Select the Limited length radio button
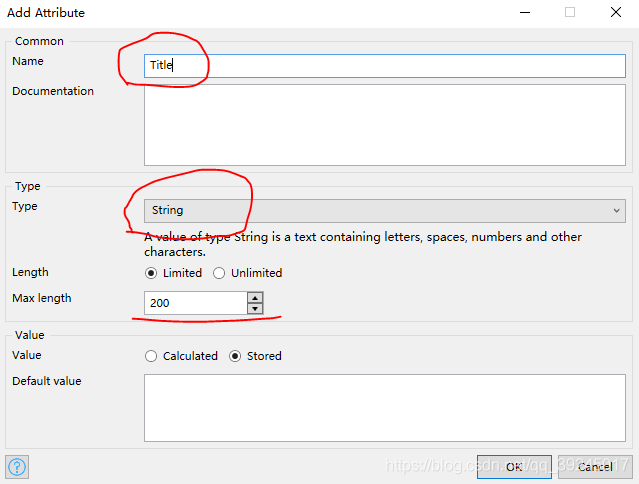This screenshot has height=484, width=639. click(152, 273)
